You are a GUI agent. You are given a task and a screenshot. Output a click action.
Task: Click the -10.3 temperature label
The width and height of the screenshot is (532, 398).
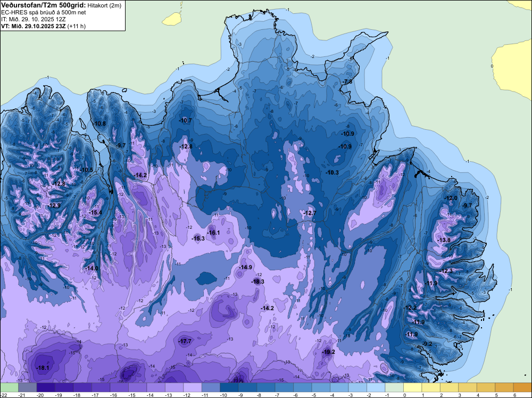[332, 173]
